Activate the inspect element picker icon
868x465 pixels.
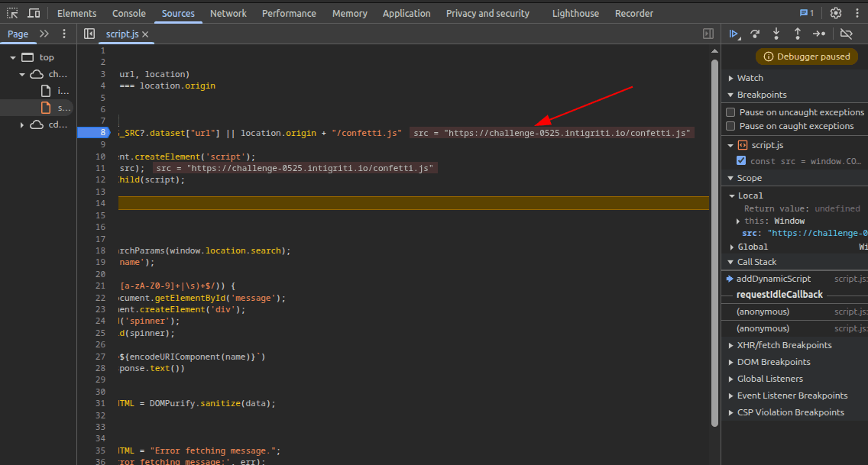[x=12, y=13]
